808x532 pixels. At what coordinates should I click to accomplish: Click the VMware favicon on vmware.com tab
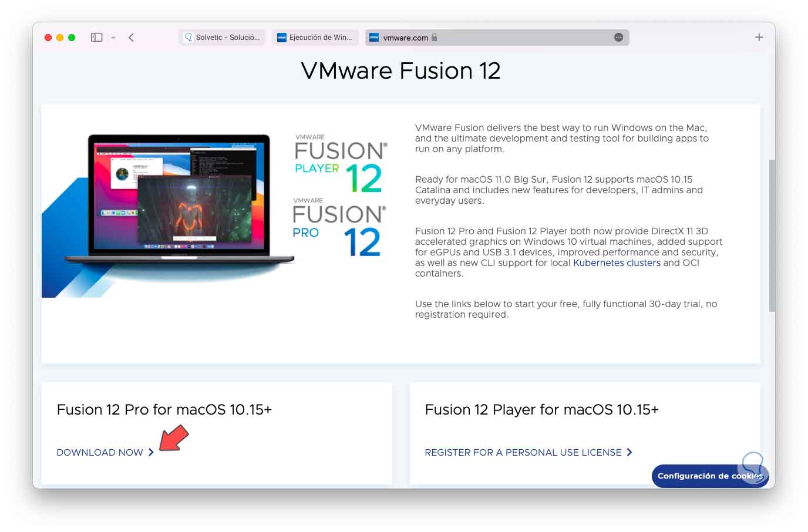coord(374,38)
